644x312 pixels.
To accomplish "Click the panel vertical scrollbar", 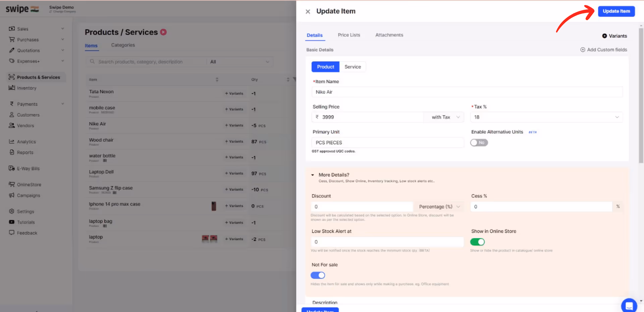I will tap(641, 96).
